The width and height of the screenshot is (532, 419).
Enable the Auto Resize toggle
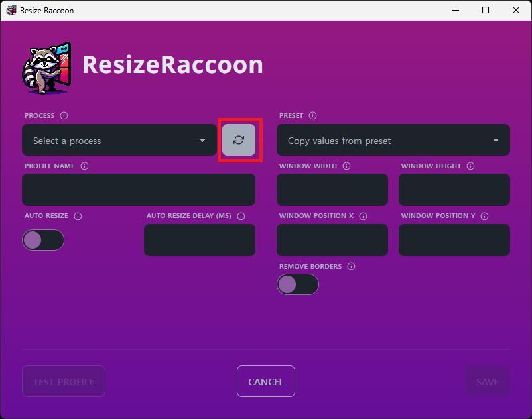coord(43,240)
